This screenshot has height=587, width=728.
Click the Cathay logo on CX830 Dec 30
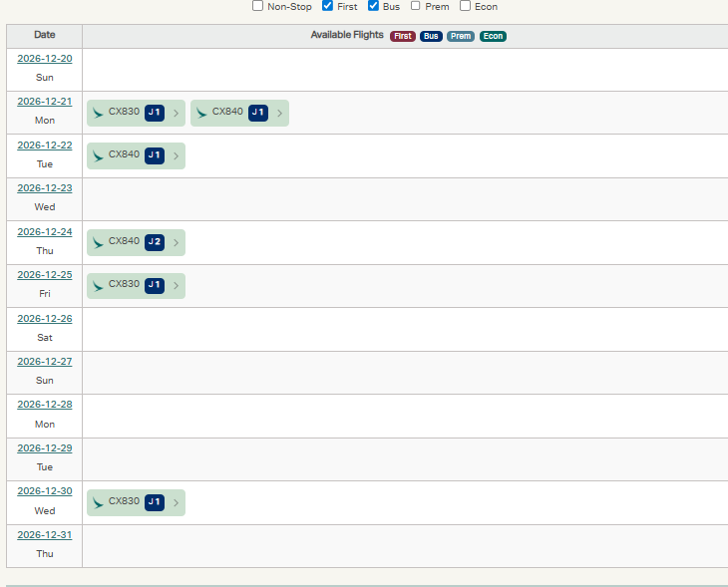pos(98,502)
